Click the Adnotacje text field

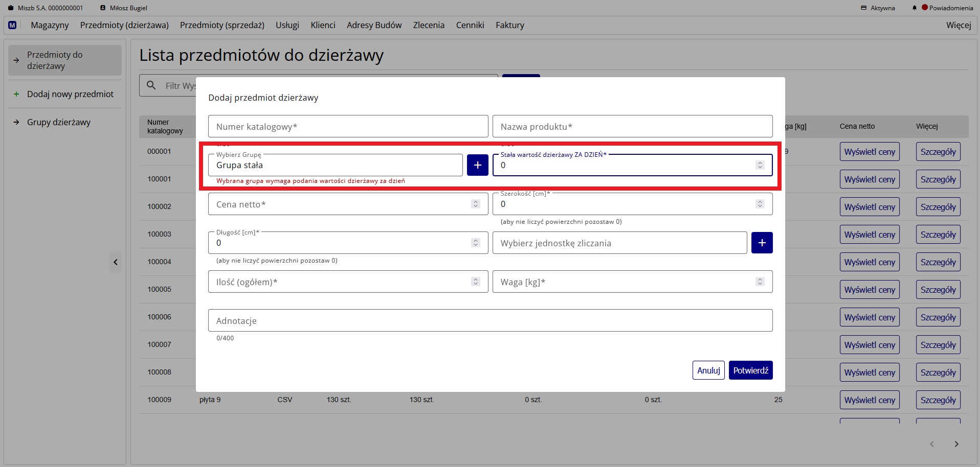(490, 320)
